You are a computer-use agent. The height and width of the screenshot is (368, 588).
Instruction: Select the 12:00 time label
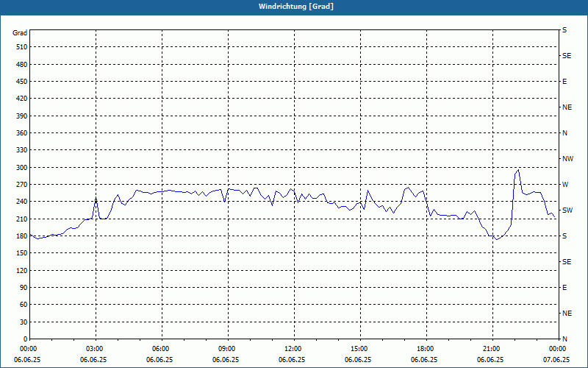[293, 349]
